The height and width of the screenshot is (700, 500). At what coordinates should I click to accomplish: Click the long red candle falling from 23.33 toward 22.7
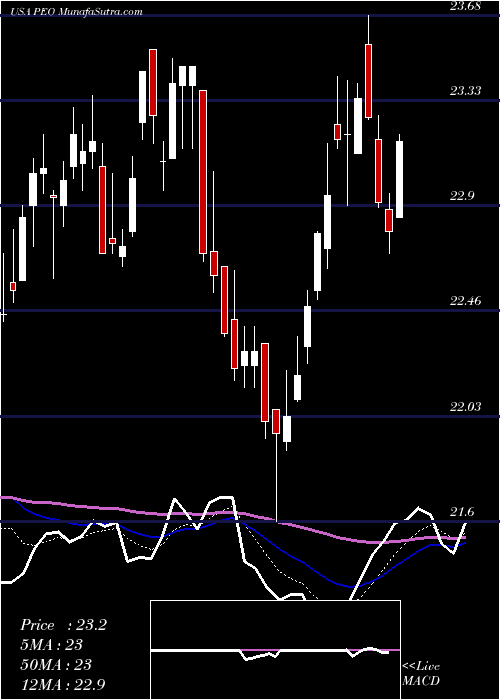coord(203,172)
